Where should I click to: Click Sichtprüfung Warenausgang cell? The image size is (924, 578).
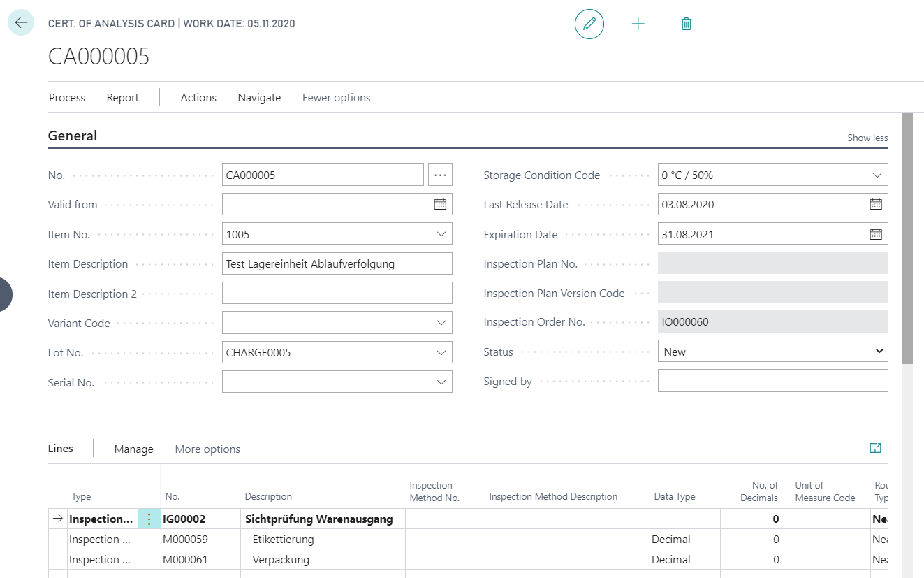tap(323, 519)
